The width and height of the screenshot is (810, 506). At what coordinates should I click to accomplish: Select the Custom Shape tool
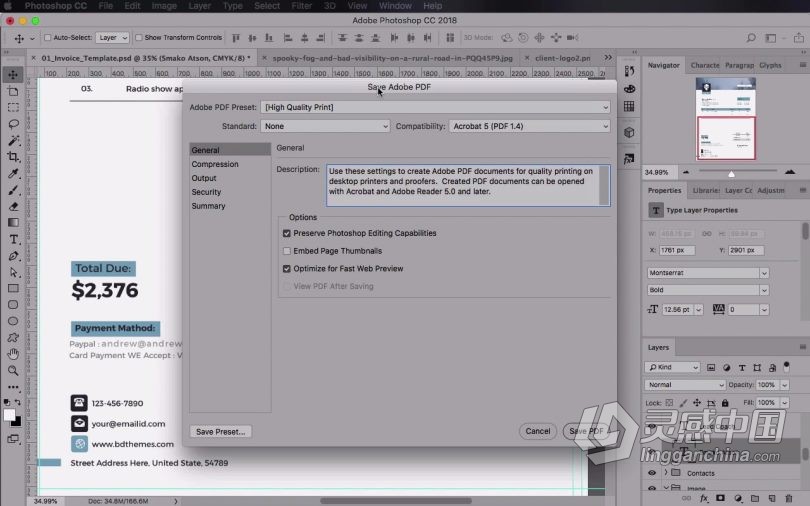tap(13, 337)
